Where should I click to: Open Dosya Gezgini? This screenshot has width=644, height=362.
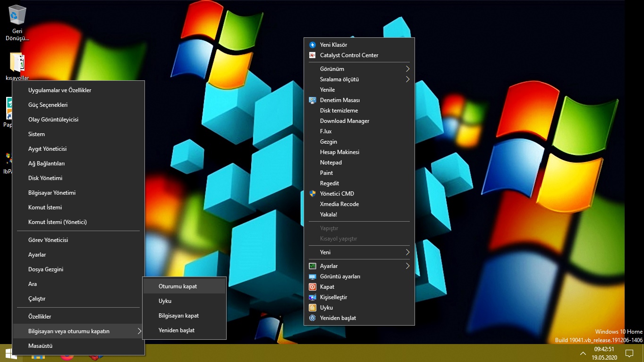tap(78, 269)
